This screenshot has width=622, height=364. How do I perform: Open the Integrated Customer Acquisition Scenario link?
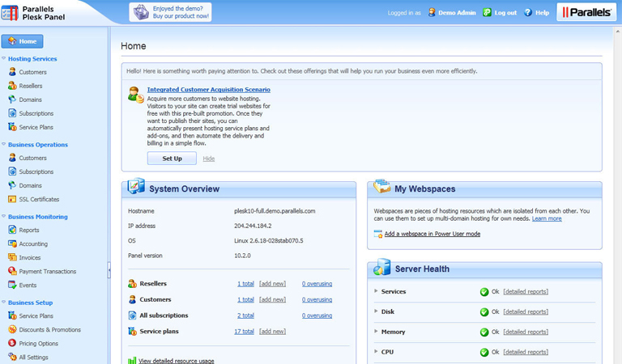pyautogui.click(x=209, y=90)
